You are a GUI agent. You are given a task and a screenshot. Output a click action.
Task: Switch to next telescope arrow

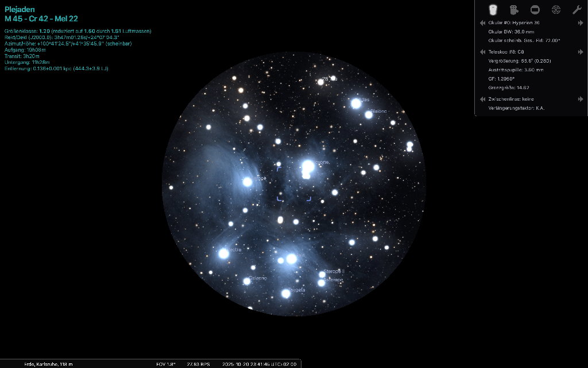[x=581, y=52]
